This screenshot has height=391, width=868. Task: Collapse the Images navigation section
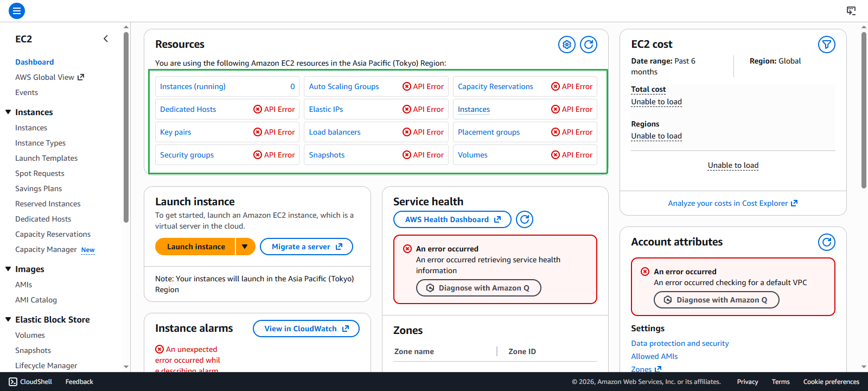(8, 269)
